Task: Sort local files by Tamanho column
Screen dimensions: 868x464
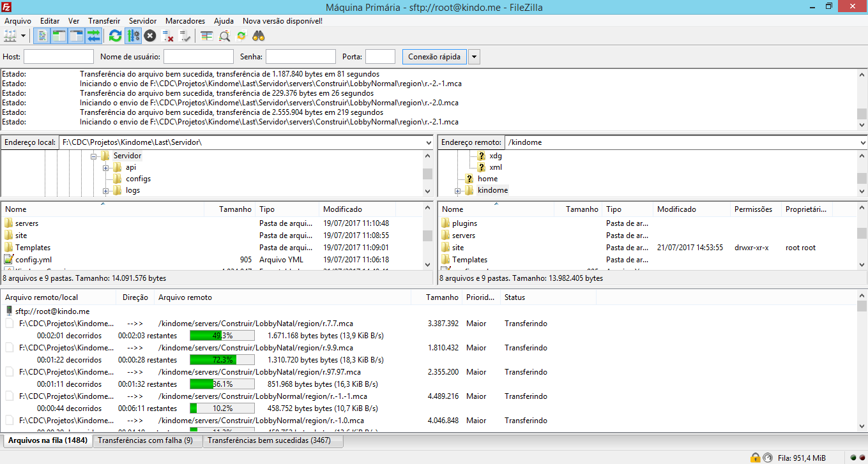Action: coord(229,209)
